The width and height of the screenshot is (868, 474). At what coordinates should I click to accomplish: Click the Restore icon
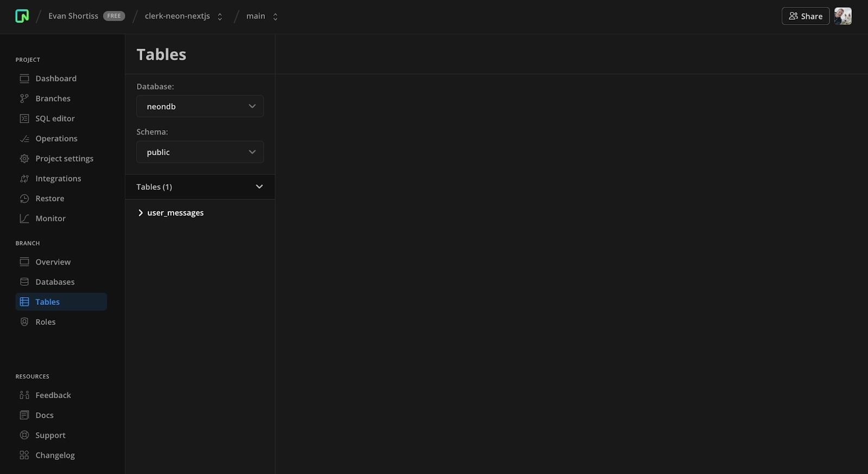click(24, 199)
